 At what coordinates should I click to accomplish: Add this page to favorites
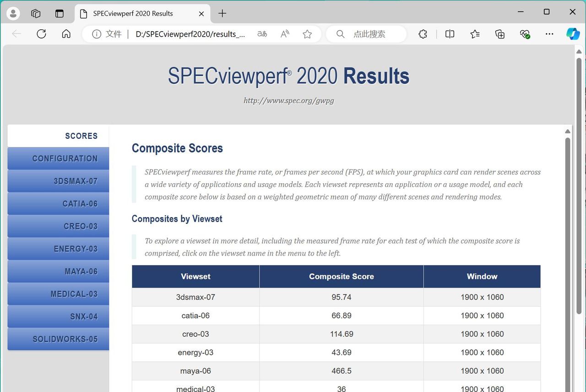[307, 34]
